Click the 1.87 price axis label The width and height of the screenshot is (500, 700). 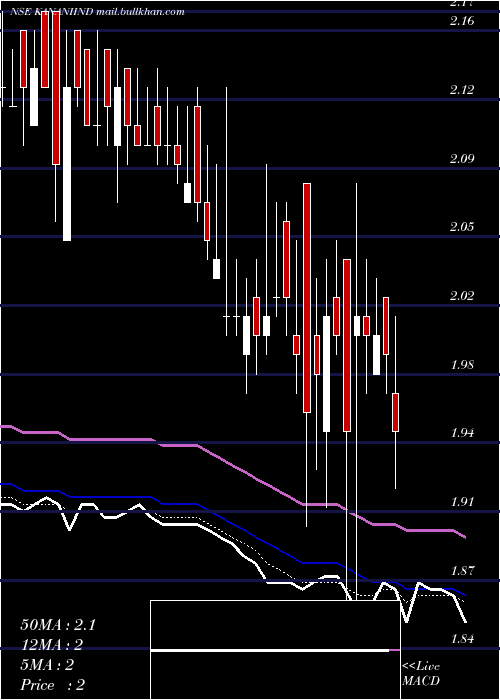click(x=462, y=571)
